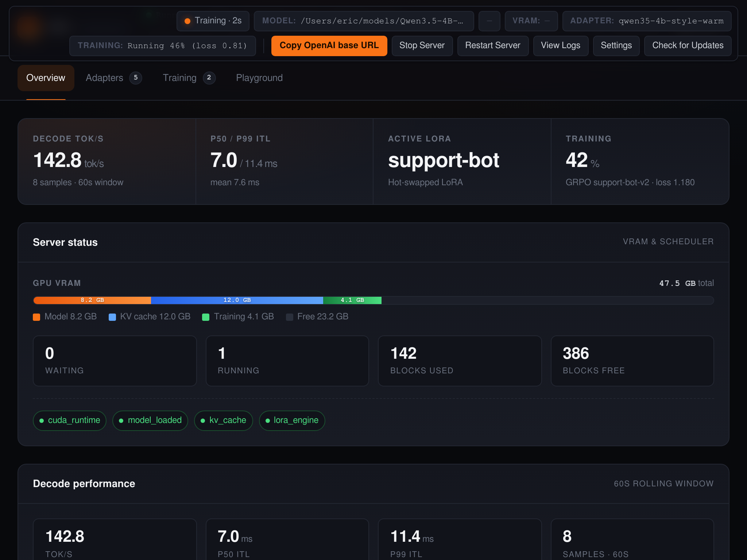Click the GRPO support-bot-v2 loss 1.180 text
Screen dimensions: 747x560
tap(630, 182)
